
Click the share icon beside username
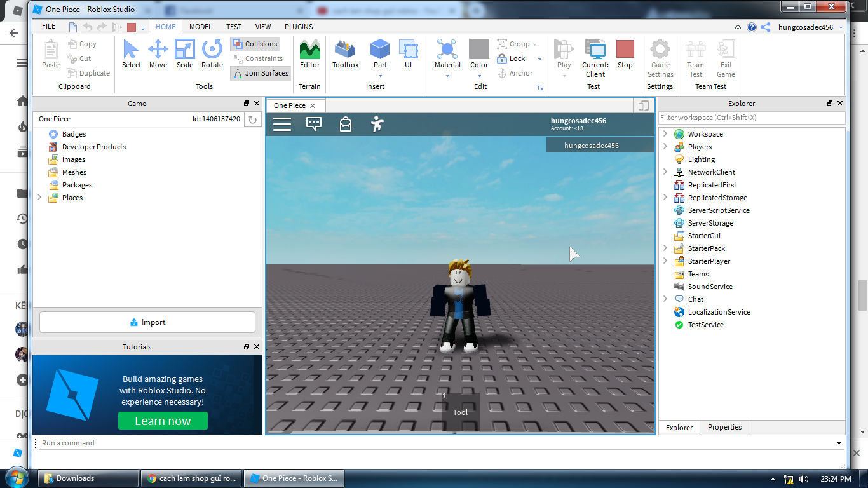click(766, 27)
